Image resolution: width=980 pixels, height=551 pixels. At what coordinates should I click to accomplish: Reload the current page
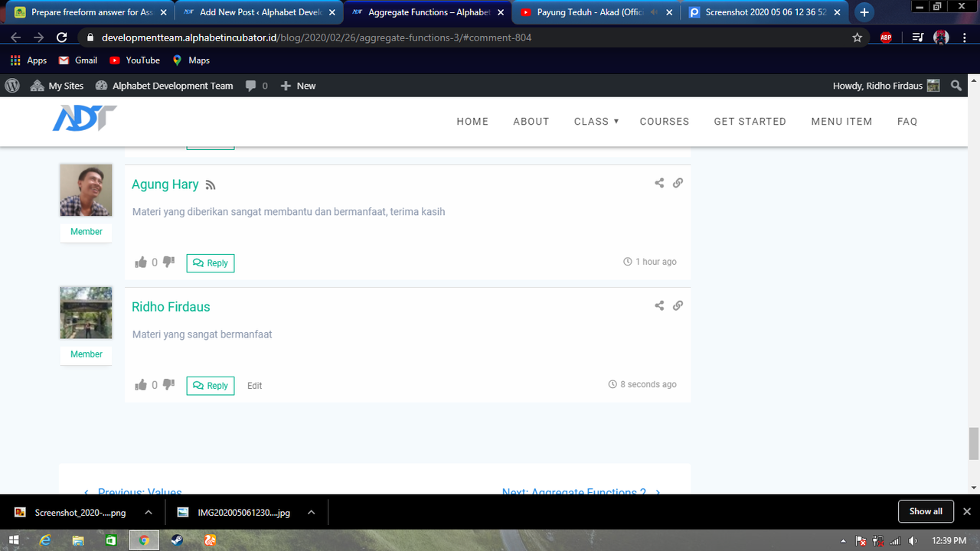click(x=62, y=37)
